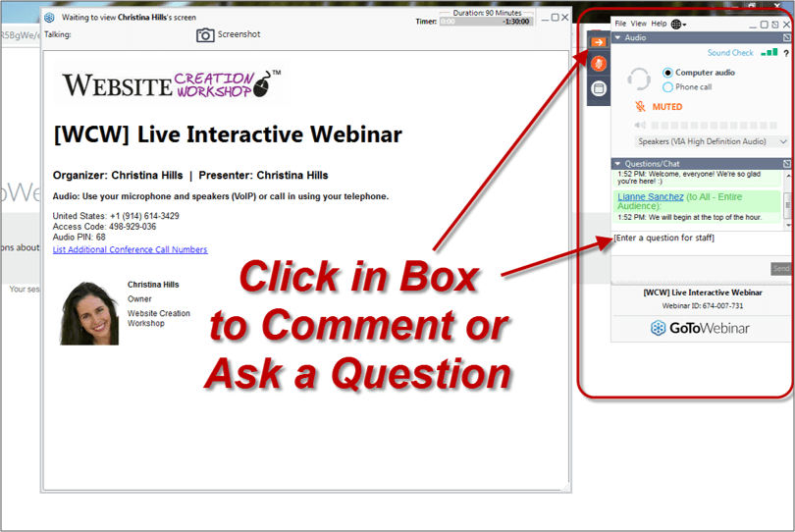795x532 pixels.
Task: Close the Waiting to view viewer window
Action: (564, 18)
